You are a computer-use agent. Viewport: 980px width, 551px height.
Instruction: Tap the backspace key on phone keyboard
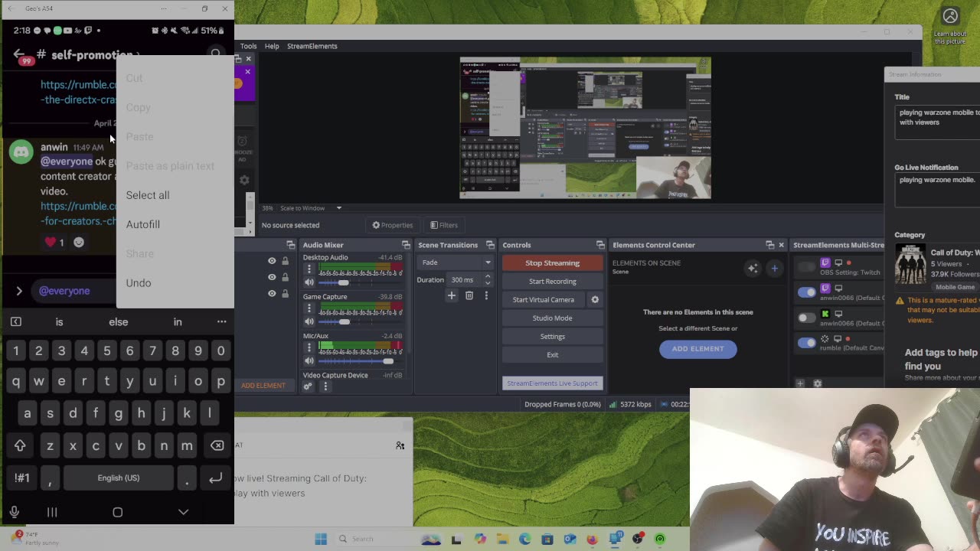pos(217,445)
